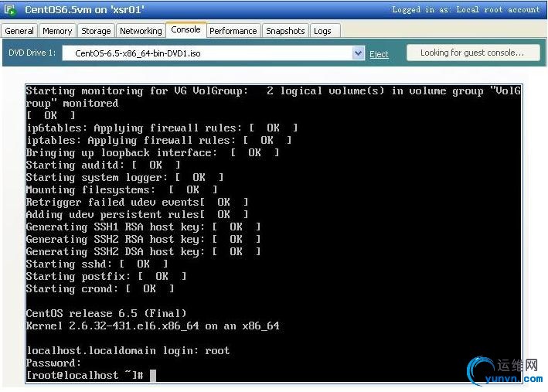
Task: Click the 'DVD Drive 1:' label
Action: (x=32, y=53)
